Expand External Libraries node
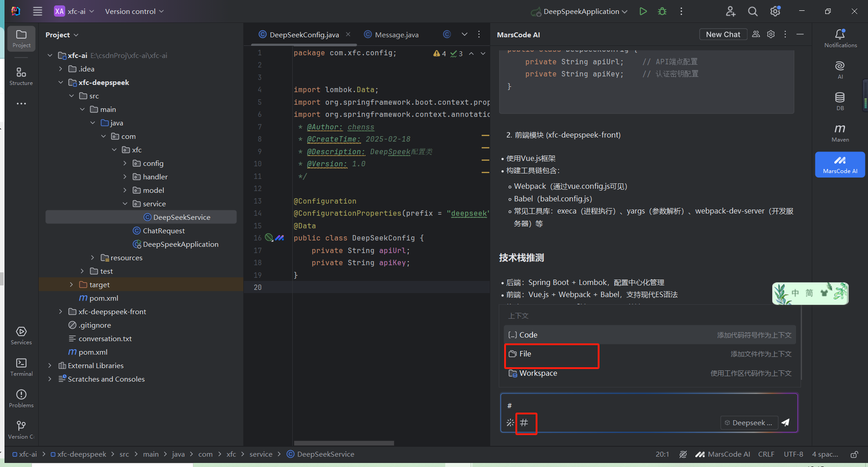The height and width of the screenshot is (467, 868). tap(50, 365)
